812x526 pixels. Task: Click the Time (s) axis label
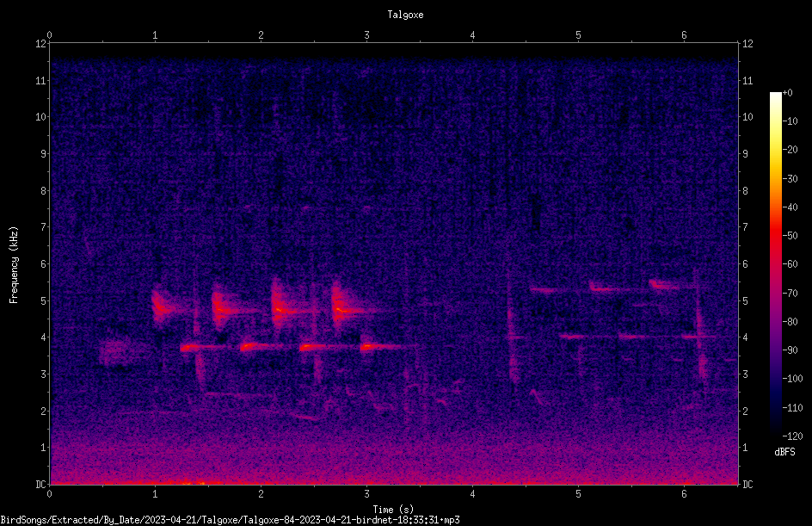pyautogui.click(x=393, y=510)
